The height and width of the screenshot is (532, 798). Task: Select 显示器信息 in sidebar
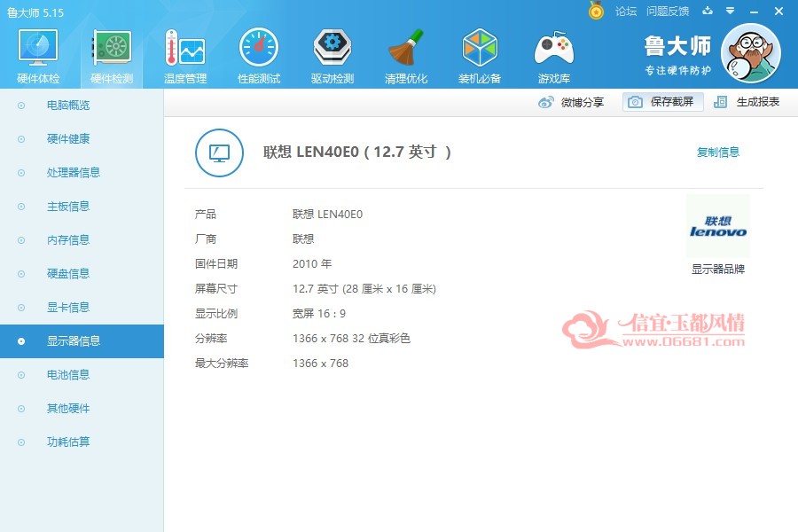[x=82, y=341]
